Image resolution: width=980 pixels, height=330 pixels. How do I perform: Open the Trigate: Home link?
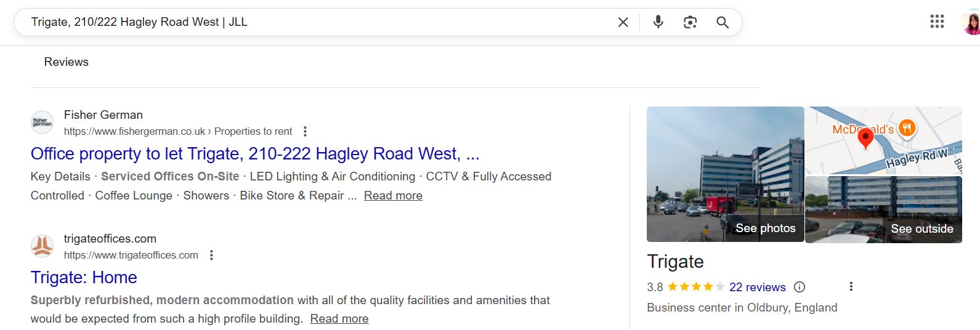point(84,278)
